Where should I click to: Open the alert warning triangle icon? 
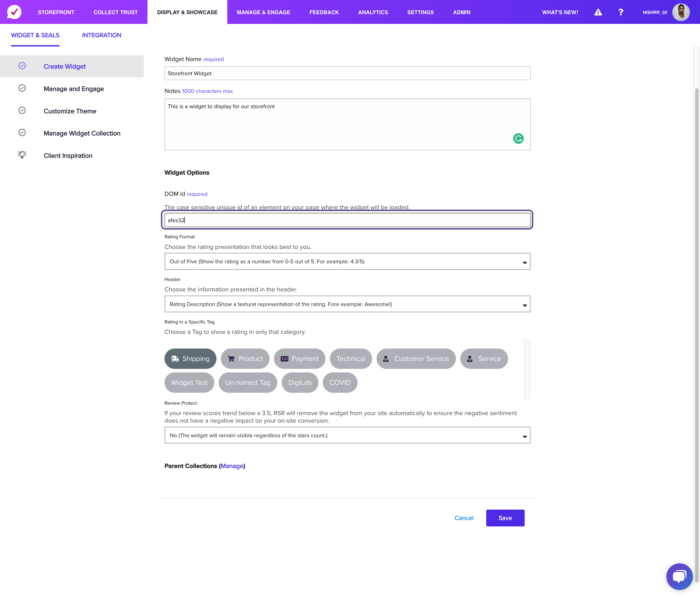[598, 12]
